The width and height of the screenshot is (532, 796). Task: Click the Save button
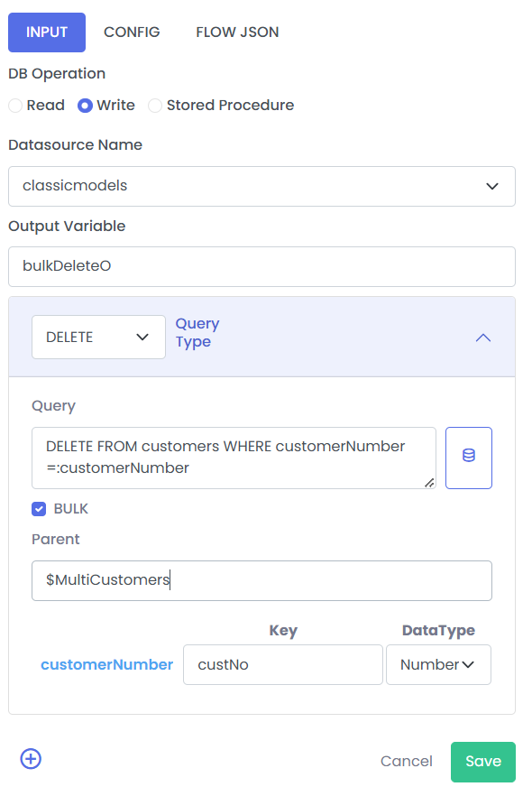pos(482,762)
